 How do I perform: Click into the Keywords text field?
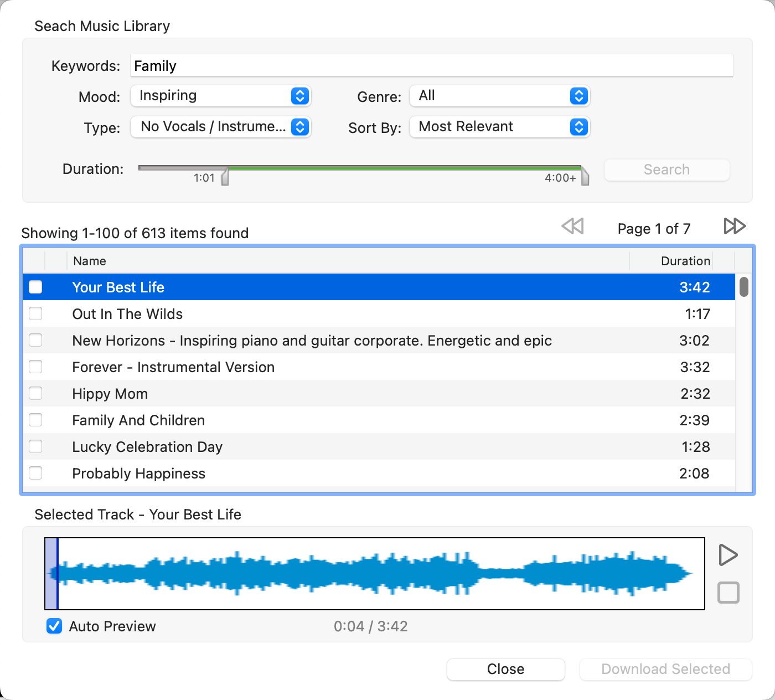pyautogui.click(x=431, y=66)
